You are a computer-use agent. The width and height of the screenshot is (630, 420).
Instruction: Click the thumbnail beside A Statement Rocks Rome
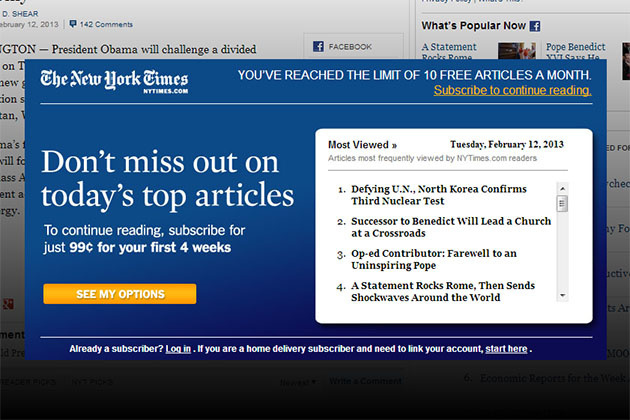pyautogui.click(x=517, y=51)
